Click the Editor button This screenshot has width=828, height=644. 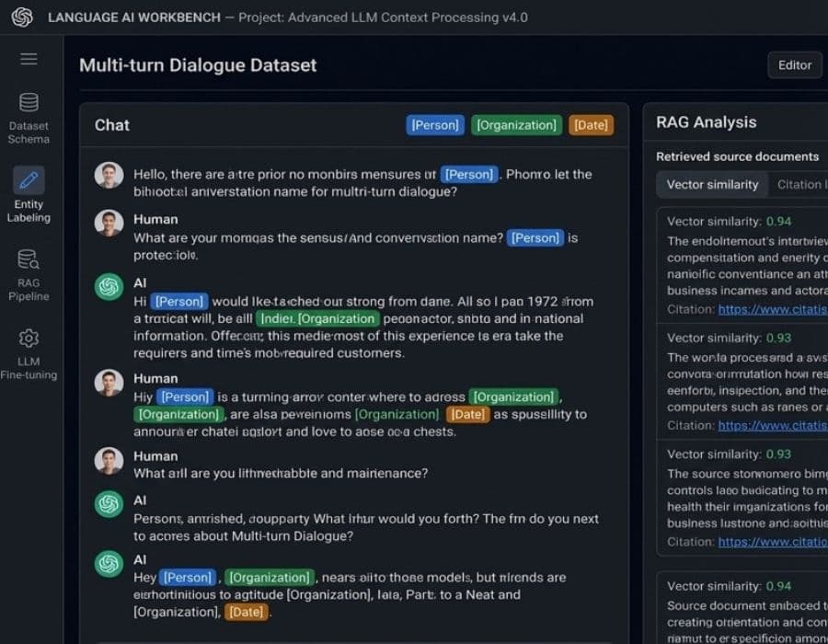(794, 64)
